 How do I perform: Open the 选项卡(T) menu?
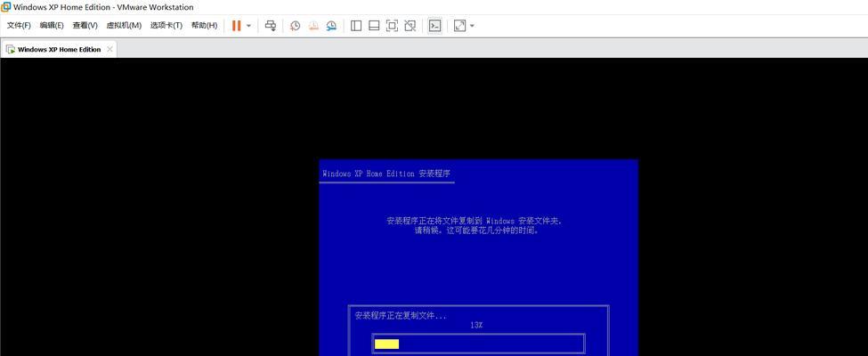point(166,26)
